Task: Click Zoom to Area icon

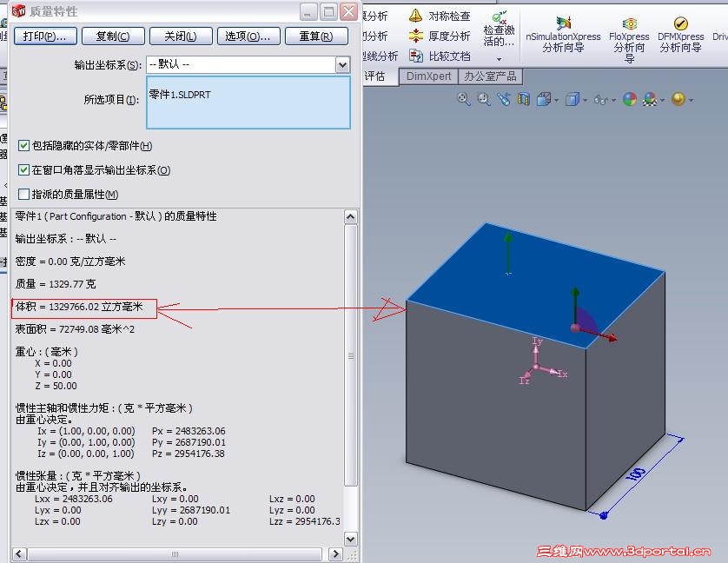Action: [484, 99]
